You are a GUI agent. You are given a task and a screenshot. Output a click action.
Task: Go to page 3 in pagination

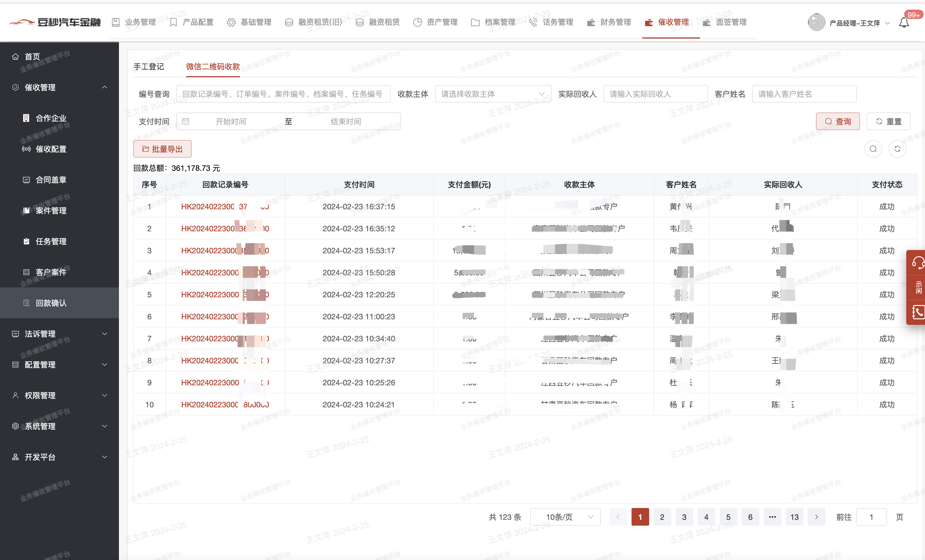point(684,517)
